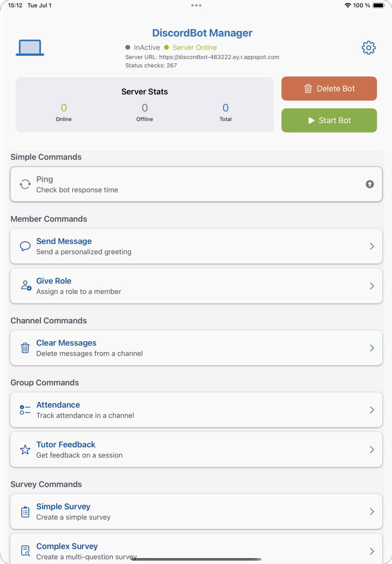Expand the Clear Messages command
The image size is (392, 564).
(372, 348)
